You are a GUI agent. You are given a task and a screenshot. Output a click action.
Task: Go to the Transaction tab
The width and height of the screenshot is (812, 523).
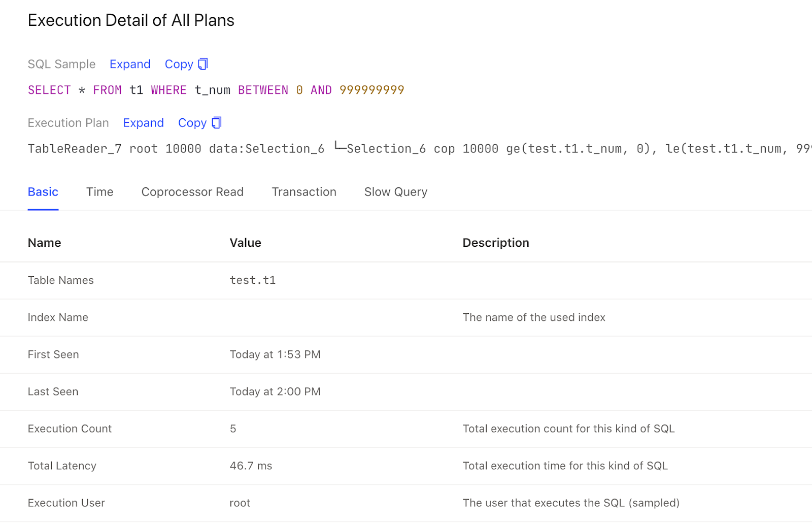click(304, 192)
